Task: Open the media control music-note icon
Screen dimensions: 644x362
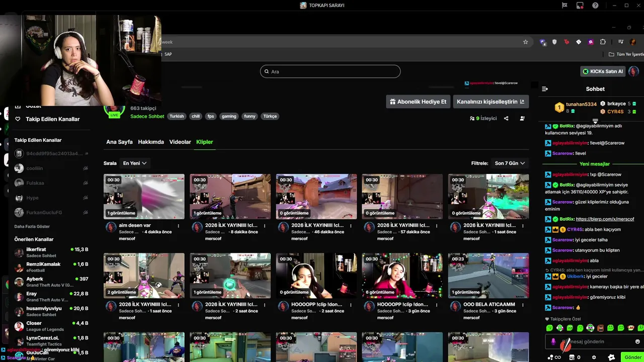Action: point(621,42)
